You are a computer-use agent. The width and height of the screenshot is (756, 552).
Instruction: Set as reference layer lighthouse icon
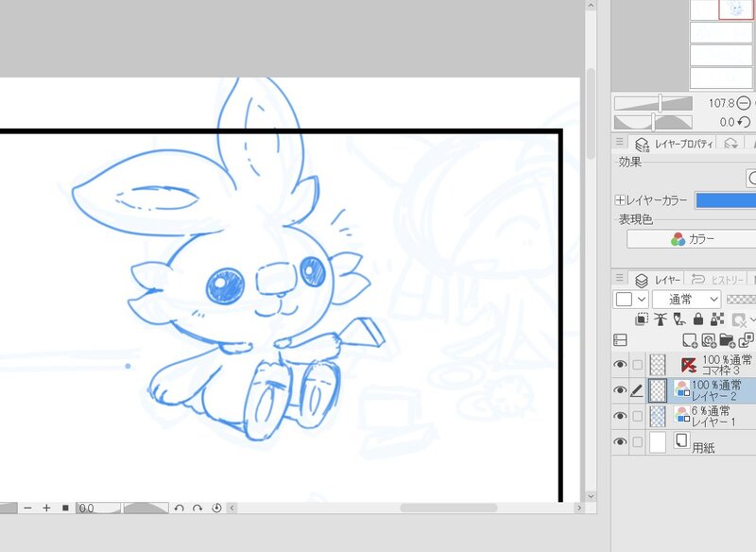pos(661,319)
